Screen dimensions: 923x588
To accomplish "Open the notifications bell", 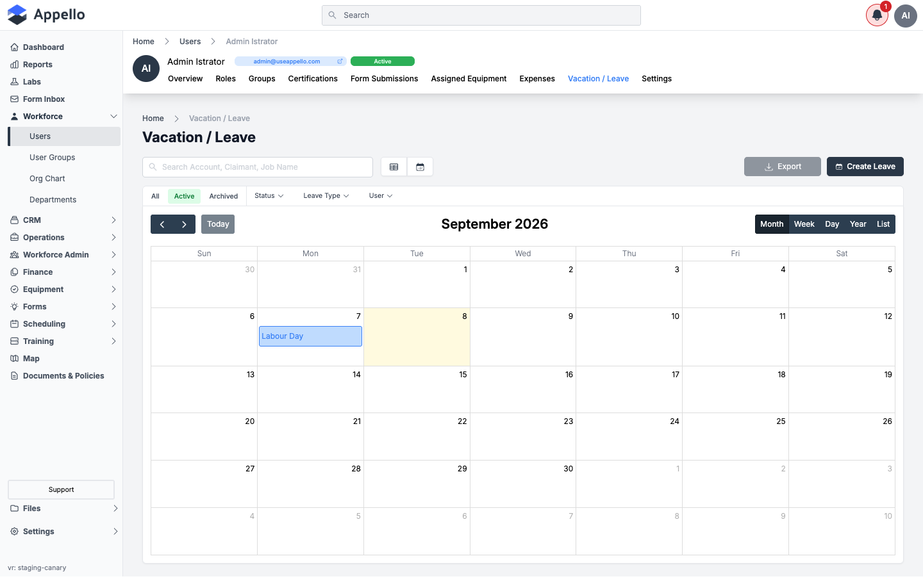I will tap(877, 15).
